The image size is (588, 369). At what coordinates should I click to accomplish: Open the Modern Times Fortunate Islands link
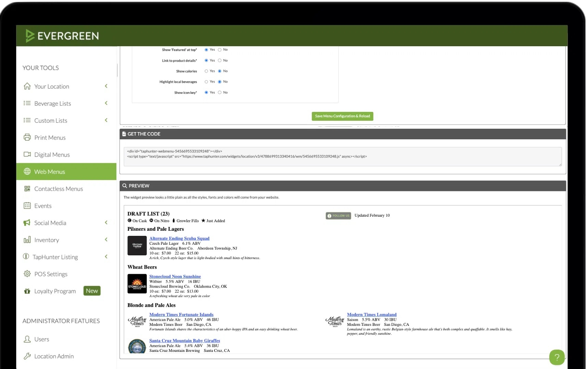(x=181, y=315)
